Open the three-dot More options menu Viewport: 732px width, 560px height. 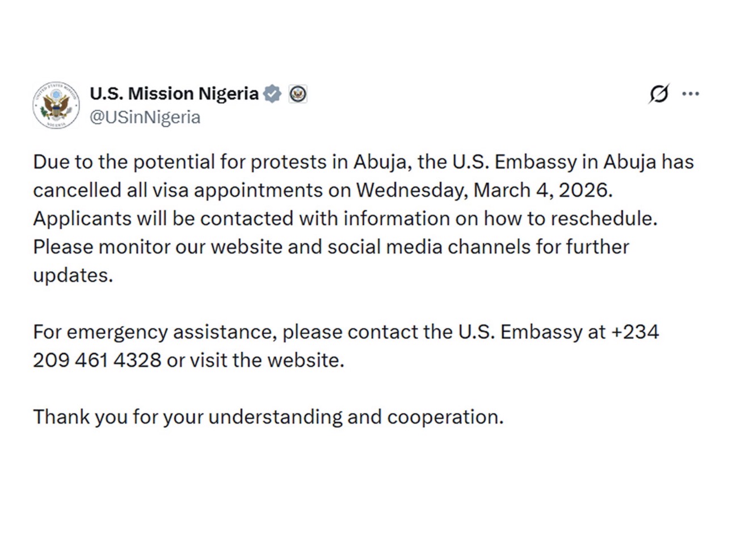(691, 94)
